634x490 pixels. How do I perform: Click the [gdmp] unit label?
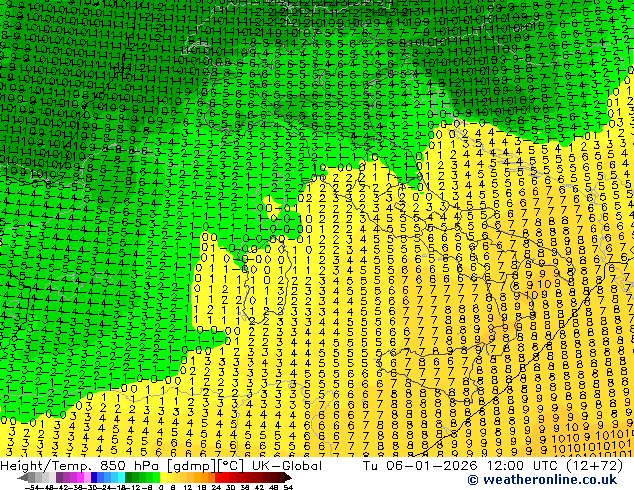(x=192, y=466)
